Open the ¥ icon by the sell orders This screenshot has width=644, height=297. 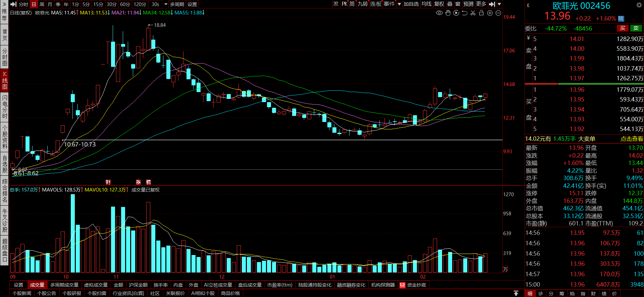tap(529, 38)
